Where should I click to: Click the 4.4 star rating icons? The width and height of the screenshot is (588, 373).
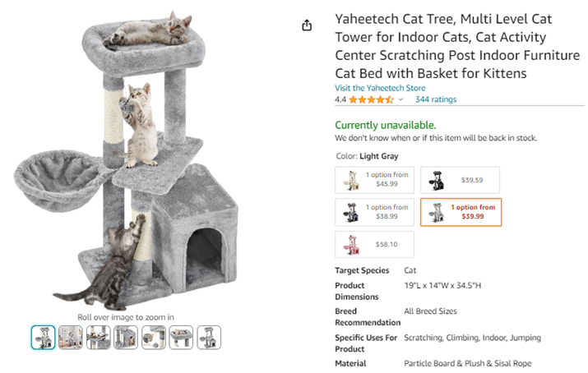coord(371,99)
